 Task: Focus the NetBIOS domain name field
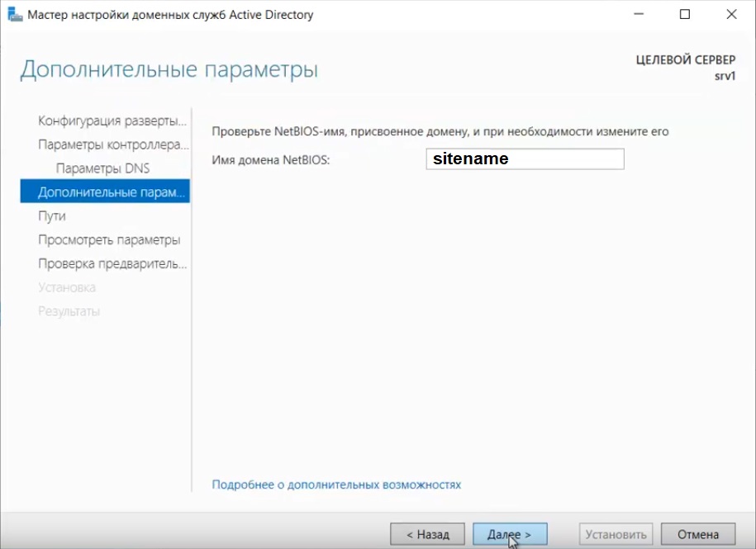[x=525, y=159]
